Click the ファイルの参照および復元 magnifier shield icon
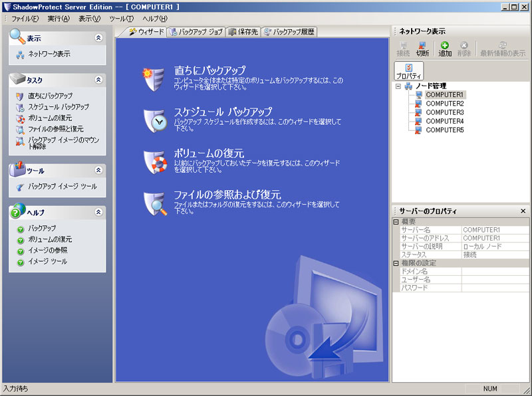Screen dimensions: 532x396 (155, 203)
